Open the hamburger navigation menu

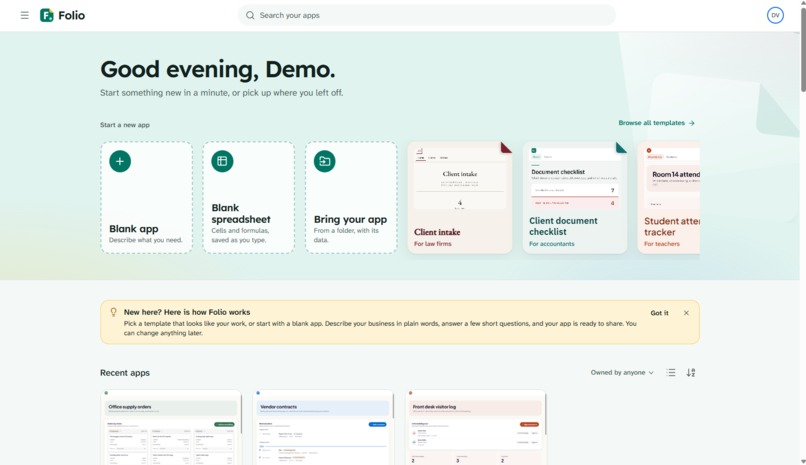[x=24, y=15]
